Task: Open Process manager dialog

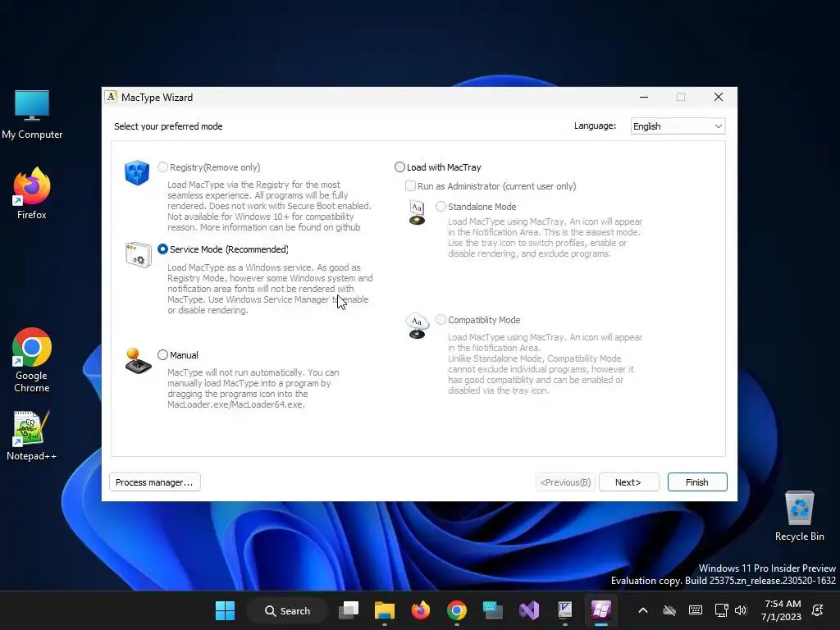Action: pos(154,482)
